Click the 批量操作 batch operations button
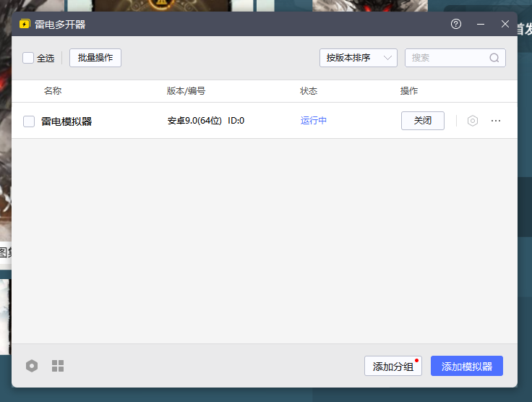The width and height of the screenshot is (532, 402). 95,58
